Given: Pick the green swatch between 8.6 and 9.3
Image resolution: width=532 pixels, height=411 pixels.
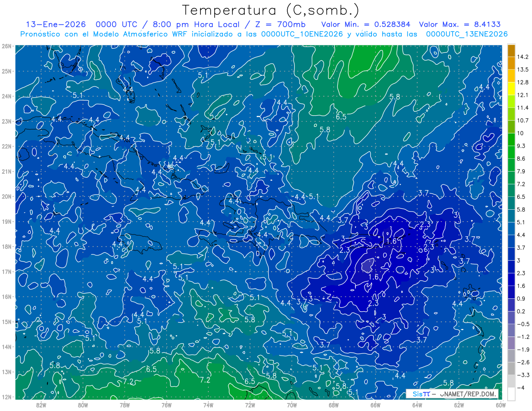Looking at the screenshot, I should coord(511,152).
